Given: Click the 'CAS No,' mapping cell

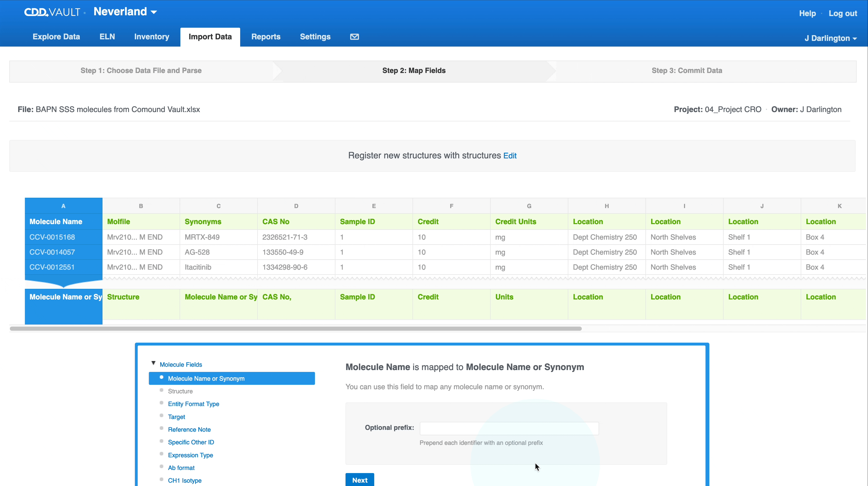Looking at the screenshot, I should click(x=296, y=304).
